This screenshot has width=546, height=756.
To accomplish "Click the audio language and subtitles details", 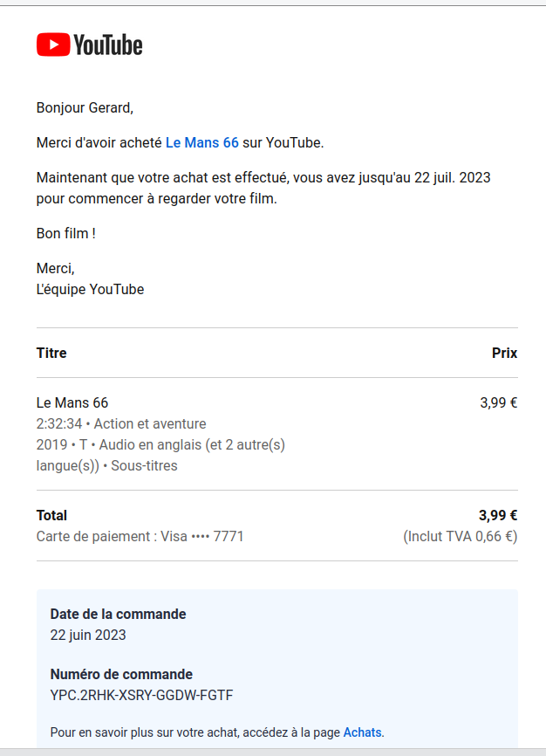I will coord(160,455).
